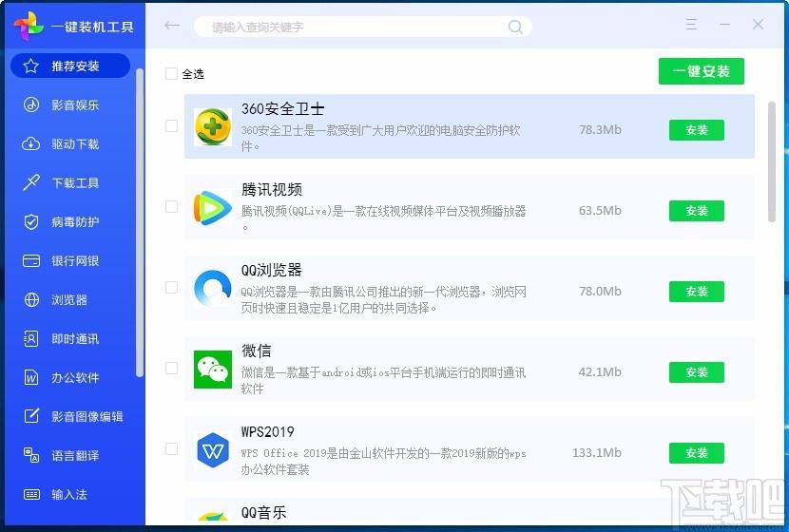Click the WPS2019 app icon
This screenshot has width=789, height=532.
(x=213, y=450)
